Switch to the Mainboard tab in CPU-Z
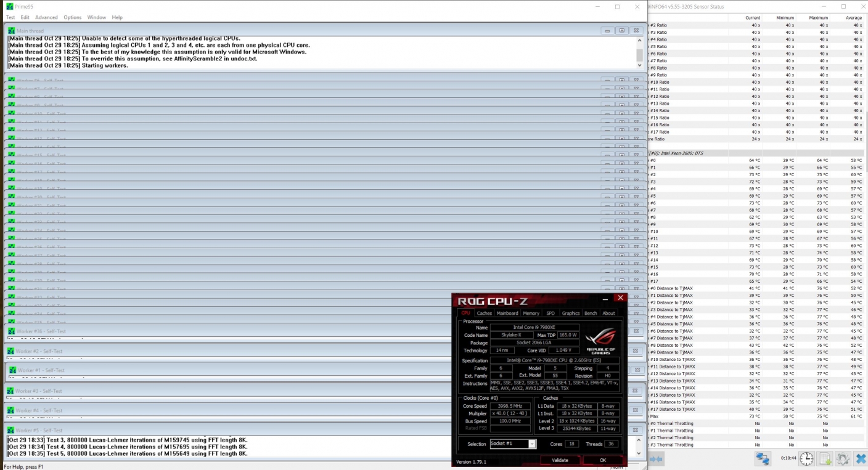The width and height of the screenshot is (868, 470). 507,313
